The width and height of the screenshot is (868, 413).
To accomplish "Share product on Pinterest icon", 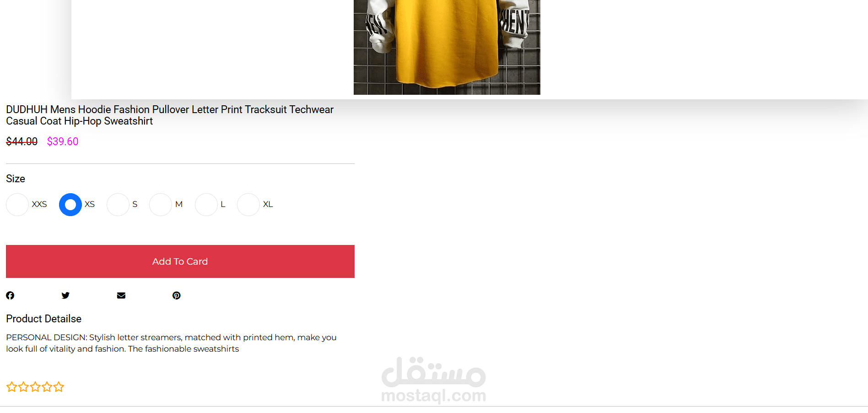I will coord(177,295).
